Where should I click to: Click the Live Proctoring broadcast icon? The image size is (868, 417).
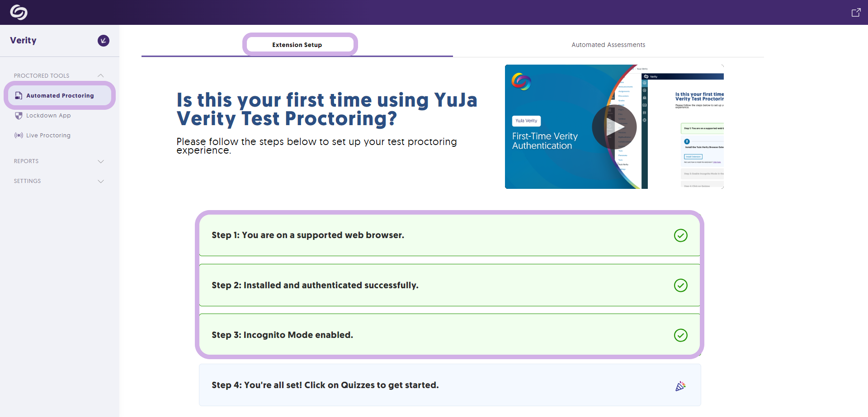(x=19, y=136)
